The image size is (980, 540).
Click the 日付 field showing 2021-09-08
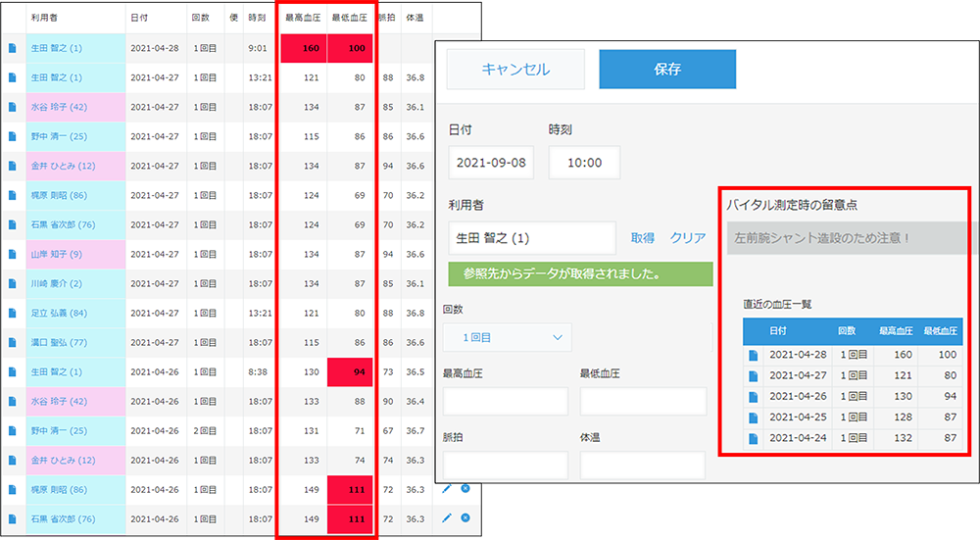(492, 163)
